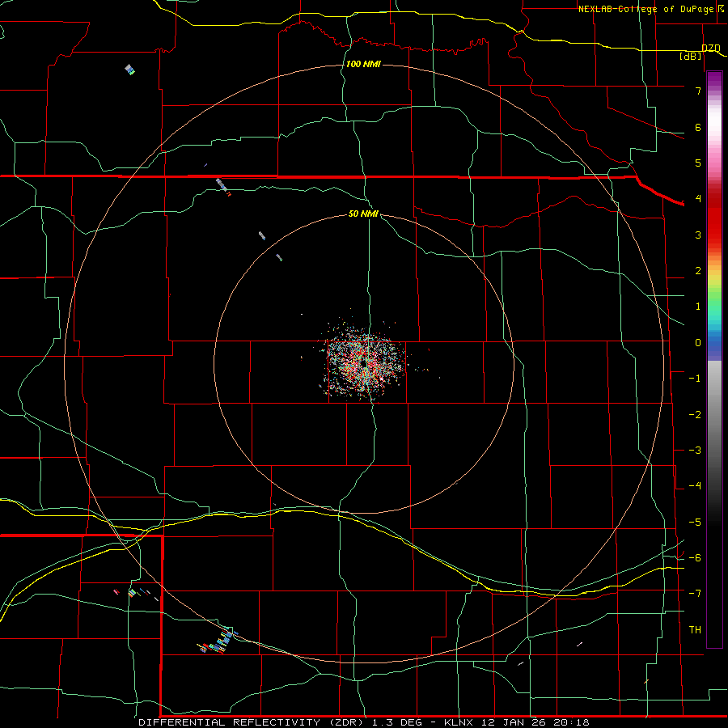Click the DZD legend title
The height and width of the screenshot is (728, 728).
pos(711,48)
